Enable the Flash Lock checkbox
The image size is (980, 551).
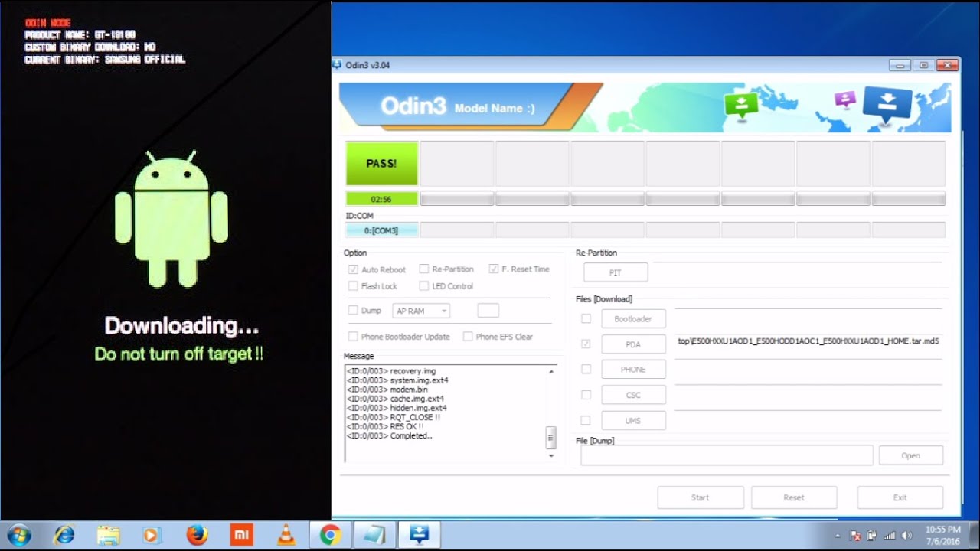[353, 286]
